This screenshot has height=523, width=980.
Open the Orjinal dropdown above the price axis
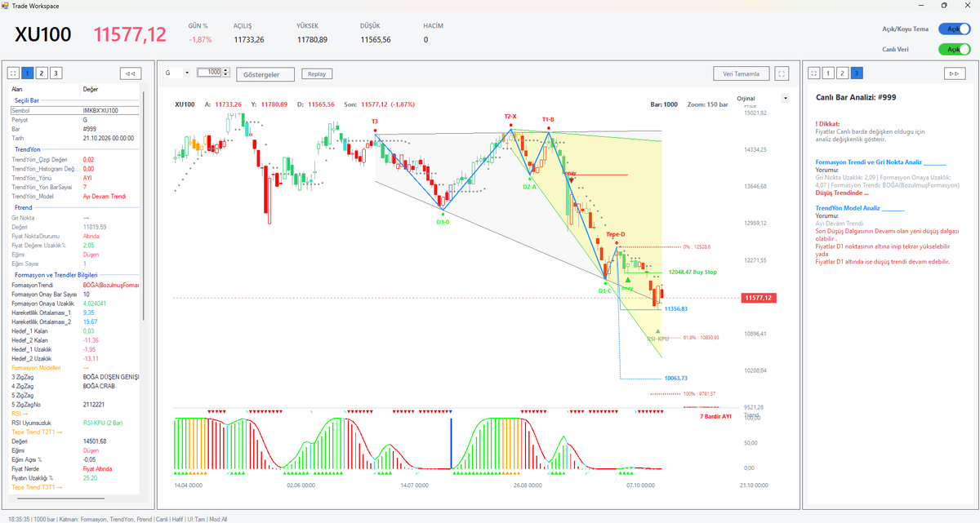[763, 98]
